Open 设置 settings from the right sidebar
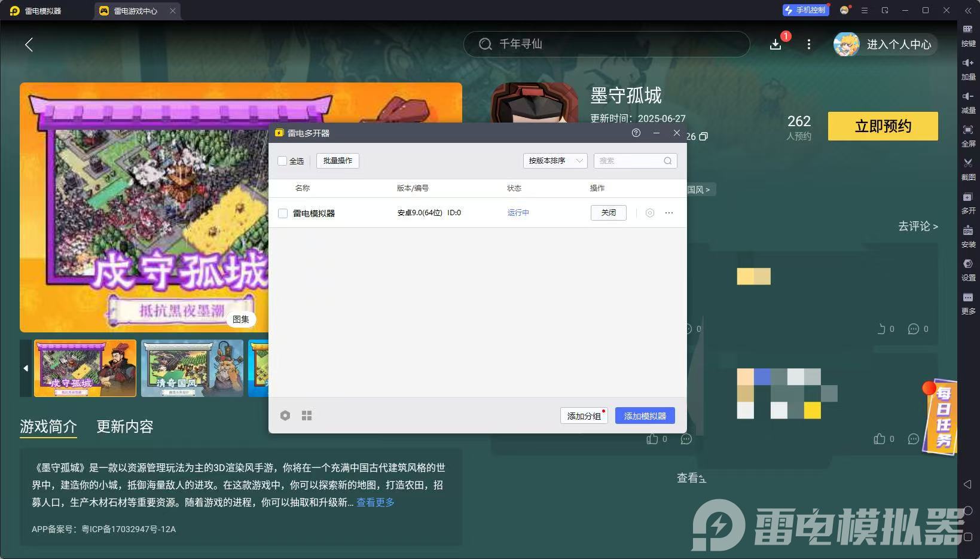Viewport: 980px width, 559px height. pyautogui.click(x=968, y=270)
